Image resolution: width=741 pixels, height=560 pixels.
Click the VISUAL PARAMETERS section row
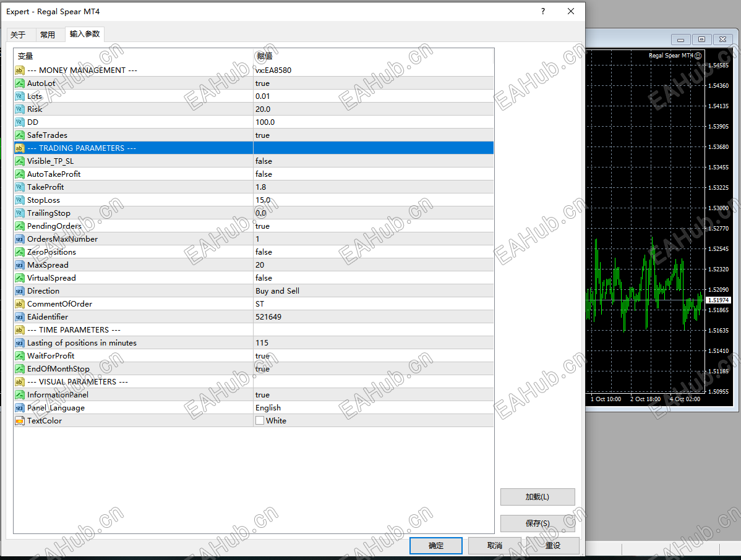click(254, 382)
